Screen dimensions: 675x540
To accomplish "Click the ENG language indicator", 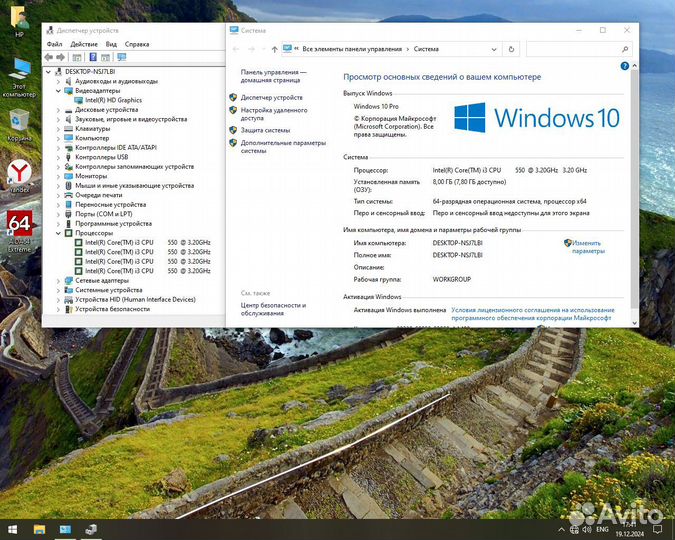I will tap(602, 530).
